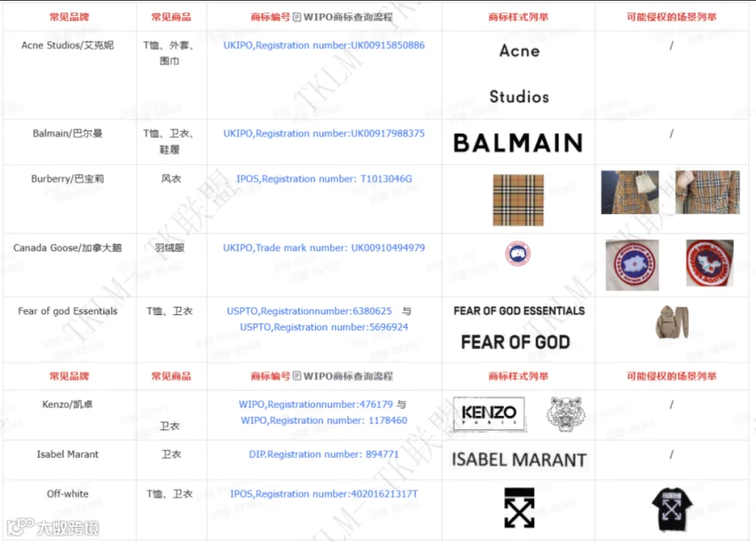Screen dimensions: 756x542
Task: Click the right Burberry infringement example photo
Action: coord(707,192)
